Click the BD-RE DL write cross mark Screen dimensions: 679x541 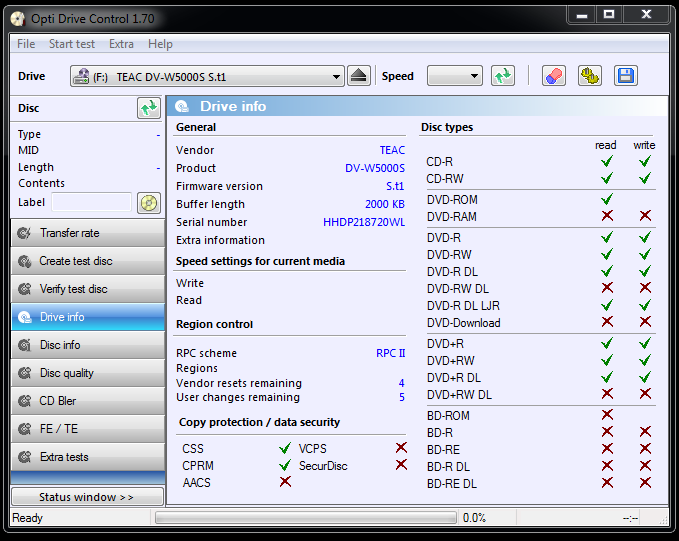coord(645,483)
